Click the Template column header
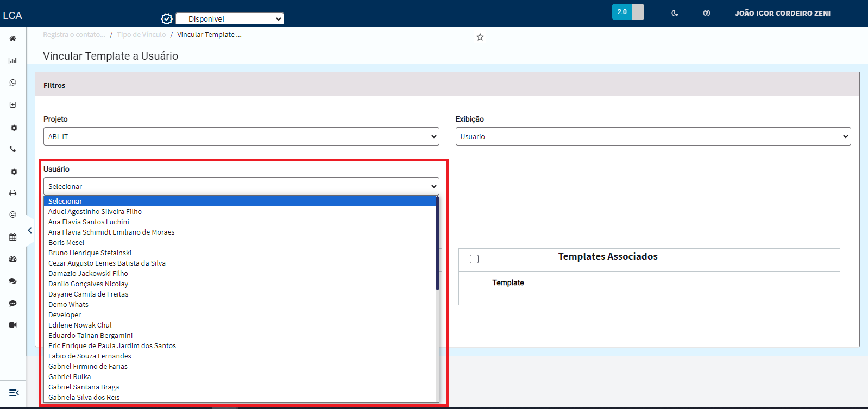 pyautogui.click(x=508, y=282)
